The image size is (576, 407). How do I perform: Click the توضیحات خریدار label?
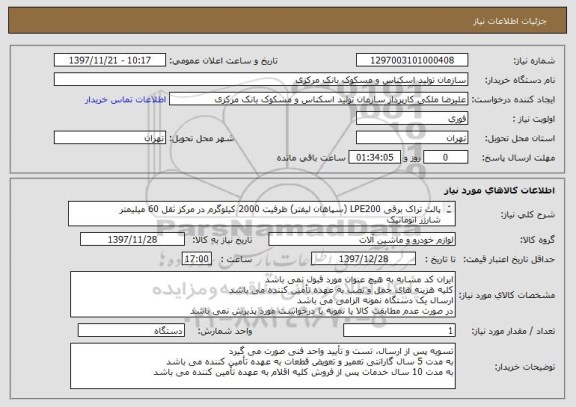[525, 367]
